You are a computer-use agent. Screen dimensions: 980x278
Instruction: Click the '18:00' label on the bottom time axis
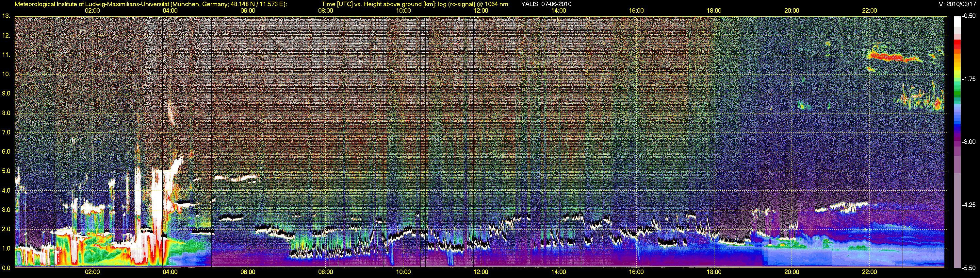click(714, 272)
